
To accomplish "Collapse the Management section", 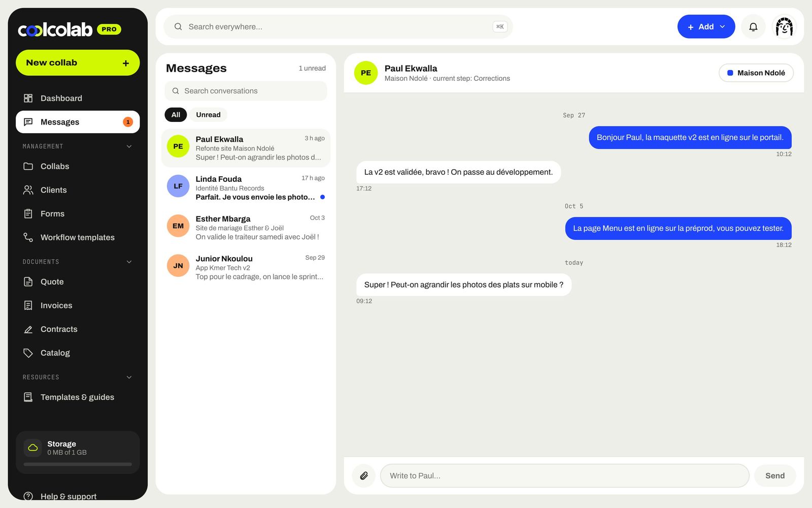I will point(129,146).
